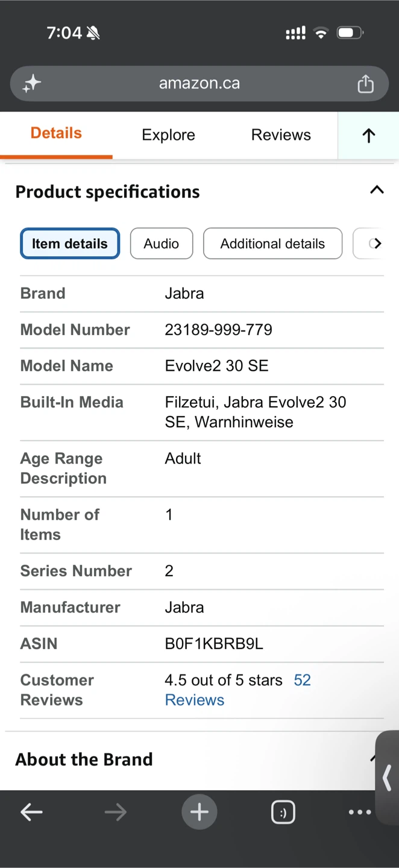Tap the back-to-top arrow button
Image resolution: width=399 pixels, height=868 pixels.
point(368,136)
